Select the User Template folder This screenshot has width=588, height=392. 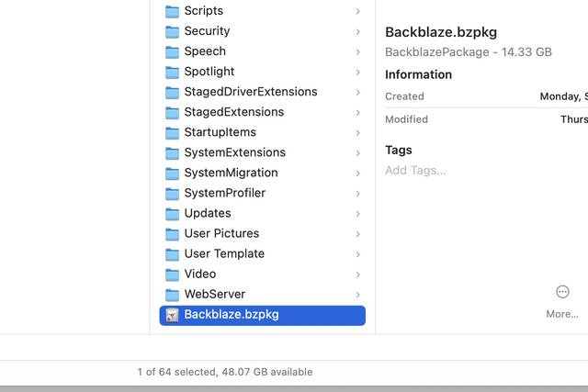pyautogui.click(x=224, y=253)
